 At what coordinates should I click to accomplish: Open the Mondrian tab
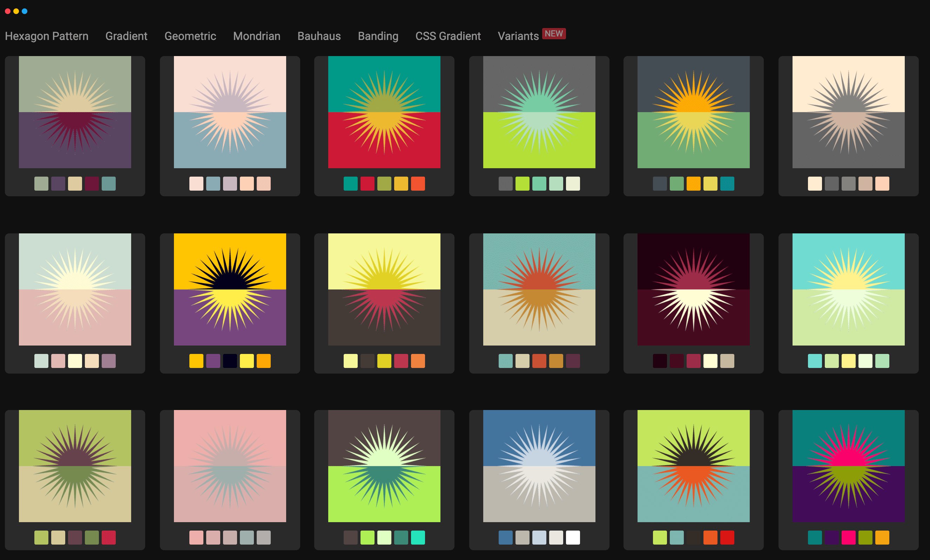pyautogui.click(x=256, y=36)
